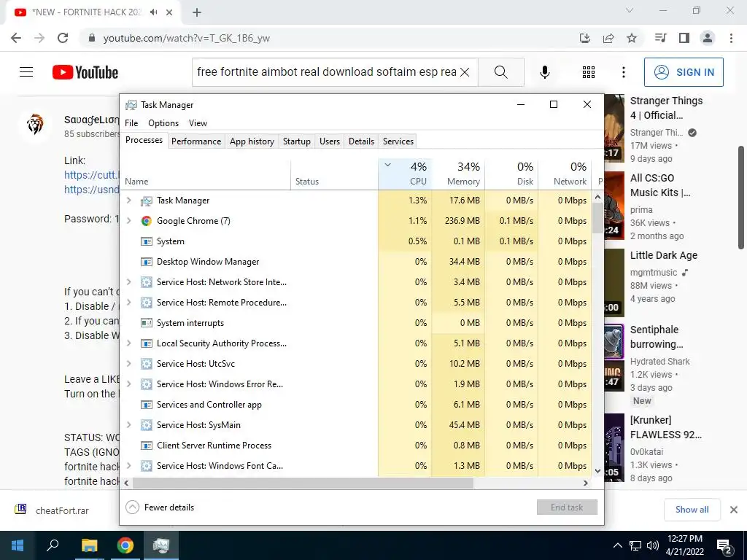Close the downloads bar
Image resolution: width=747 pixels, height=560 pixels.
tap(734, 510)
